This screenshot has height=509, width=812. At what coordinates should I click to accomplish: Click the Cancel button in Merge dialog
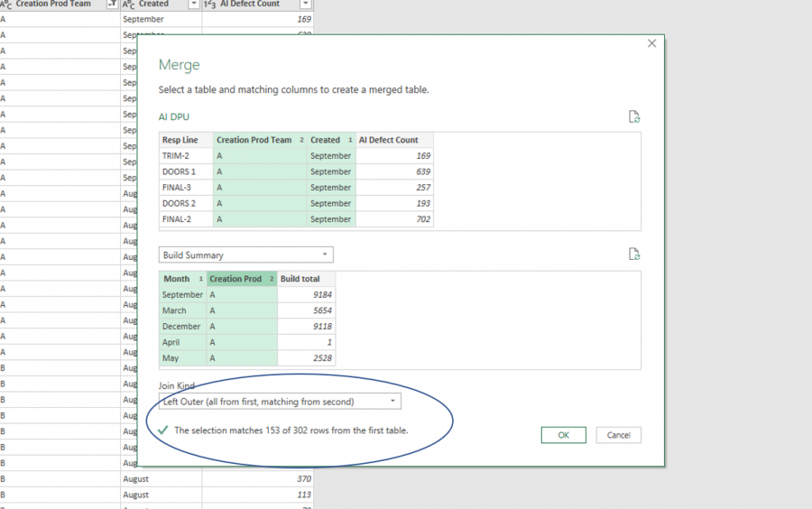(x=618, y=435)
